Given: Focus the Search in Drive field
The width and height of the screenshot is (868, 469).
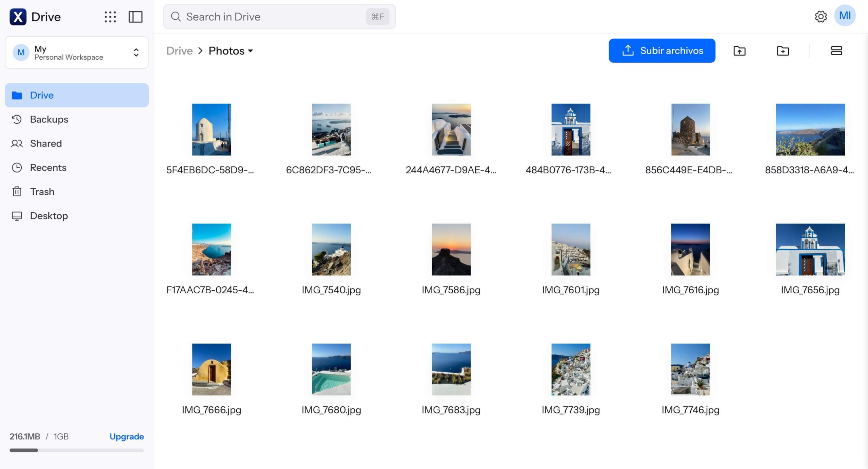Looking at the screenshot, I should pos(271,17).
